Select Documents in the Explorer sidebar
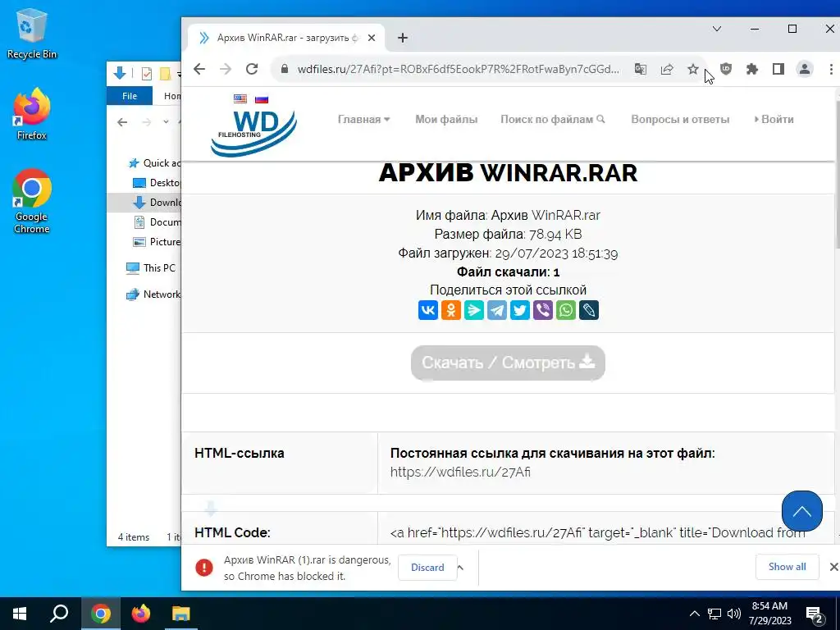840x630 pixels. 157,221
